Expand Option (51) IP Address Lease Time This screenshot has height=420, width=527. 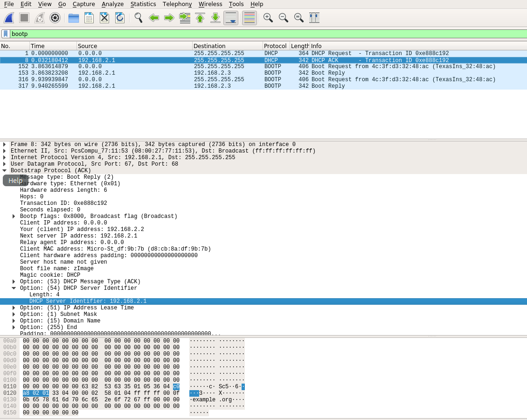(14, 308)
